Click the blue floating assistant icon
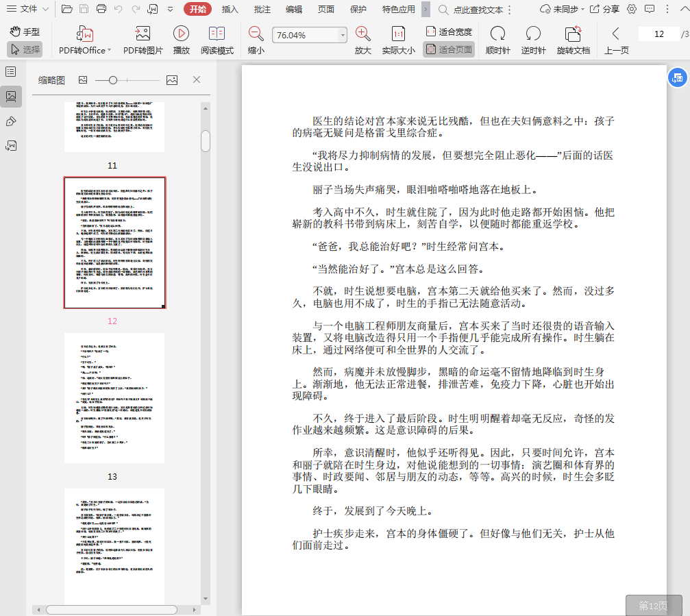The image size is (690, 616). [678, 78]
